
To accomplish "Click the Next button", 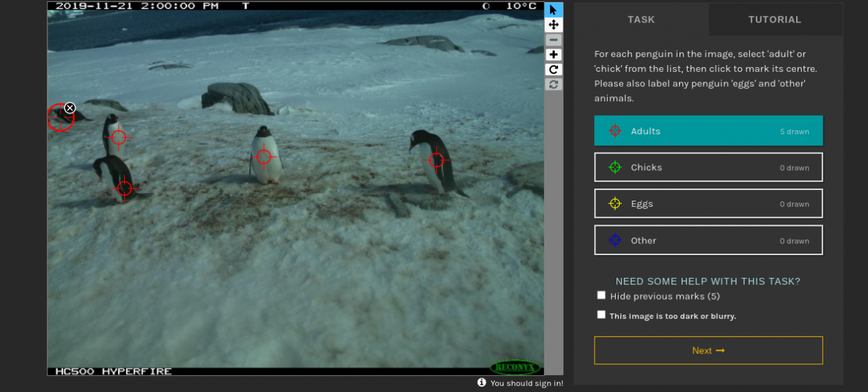I will click(x=709, y=351).
